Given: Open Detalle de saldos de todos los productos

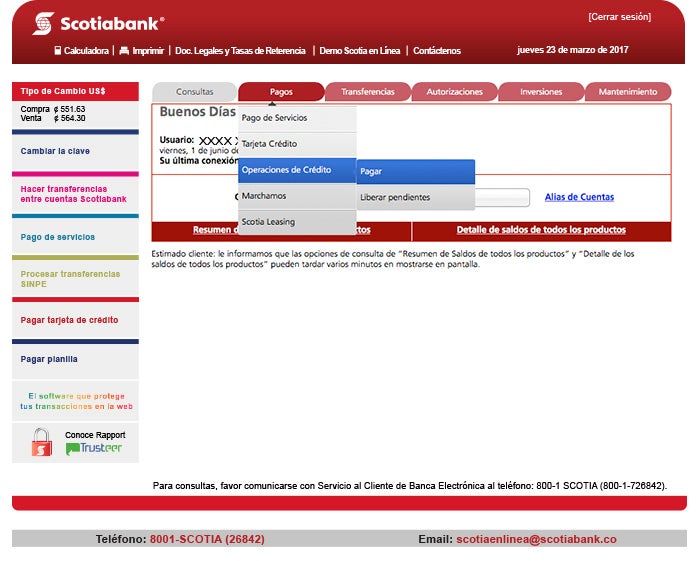Looking at the screenshot, I should 541,230.
